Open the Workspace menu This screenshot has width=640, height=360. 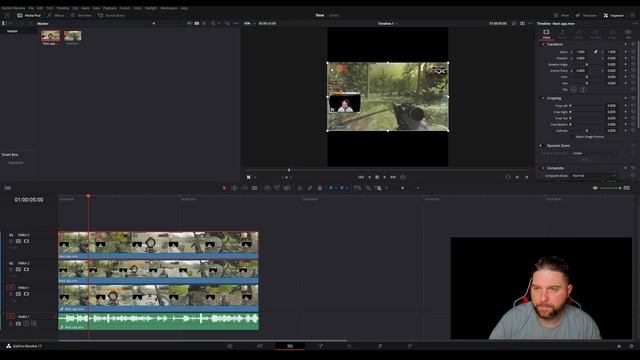click(169, 8)
